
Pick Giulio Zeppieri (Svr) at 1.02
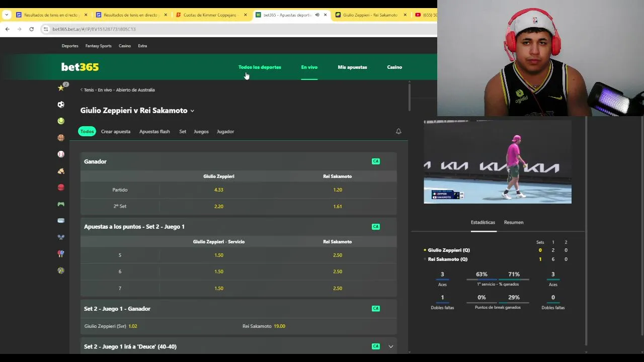111,326
